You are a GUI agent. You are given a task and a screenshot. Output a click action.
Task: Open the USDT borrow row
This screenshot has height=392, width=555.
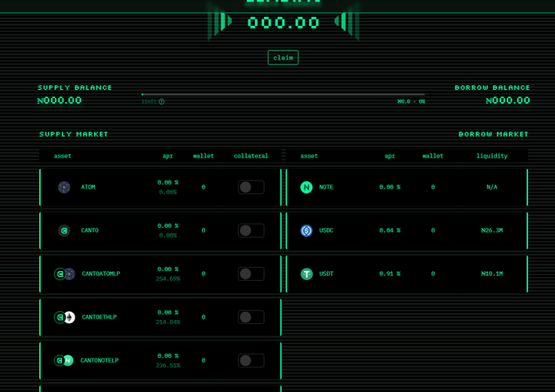pos(407,274)
